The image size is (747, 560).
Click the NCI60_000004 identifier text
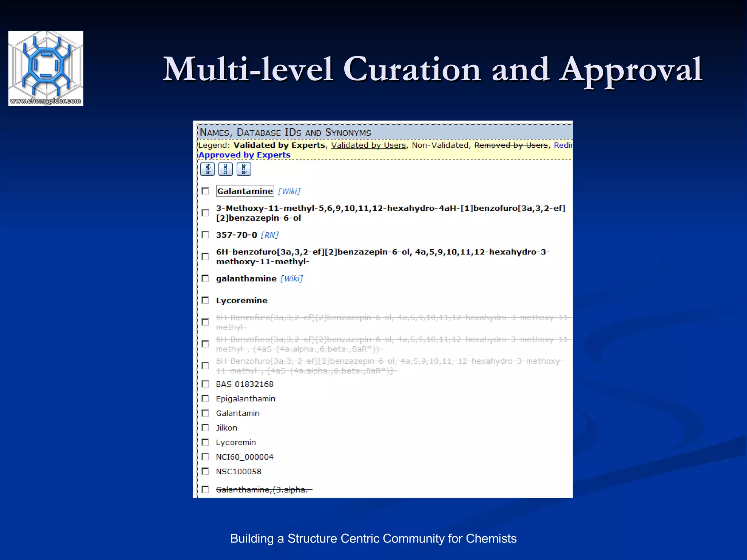(245, 457)
